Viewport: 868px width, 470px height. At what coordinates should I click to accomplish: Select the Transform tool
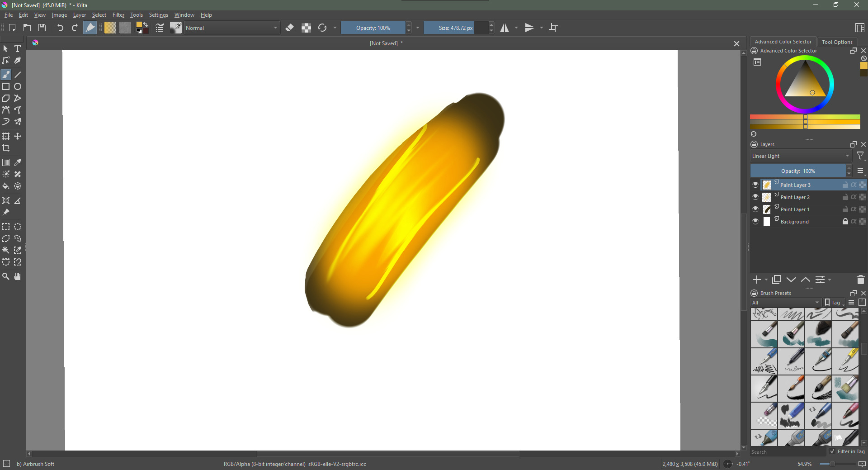(x=6, y=136)
